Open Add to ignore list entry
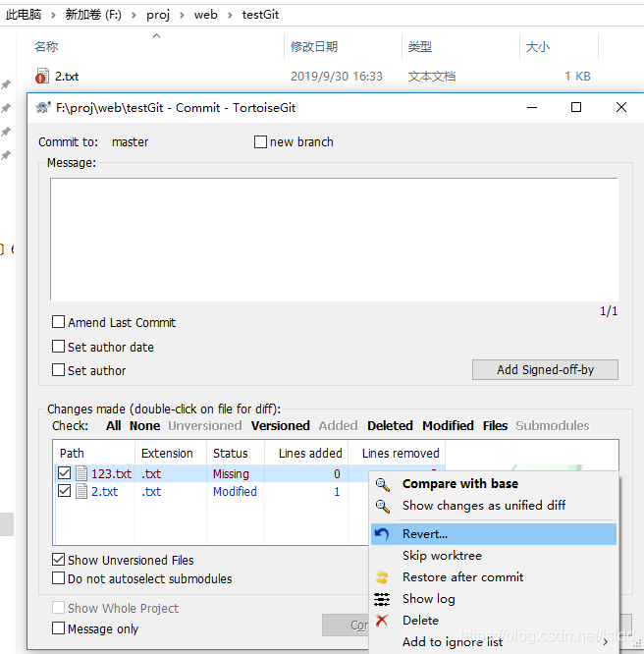 click(494, 642)
